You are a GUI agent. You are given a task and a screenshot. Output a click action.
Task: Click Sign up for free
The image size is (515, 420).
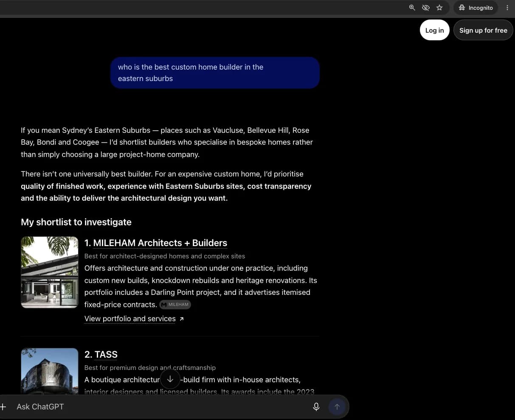pyautogui.click(x=483, y=30)
